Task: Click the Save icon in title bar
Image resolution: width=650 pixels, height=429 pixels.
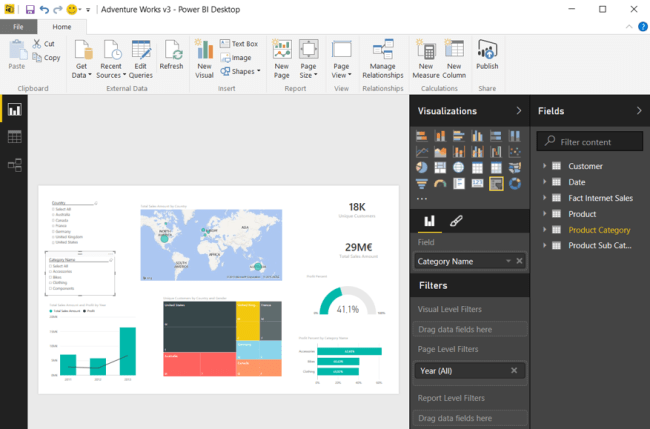Action: click(30, 9)
